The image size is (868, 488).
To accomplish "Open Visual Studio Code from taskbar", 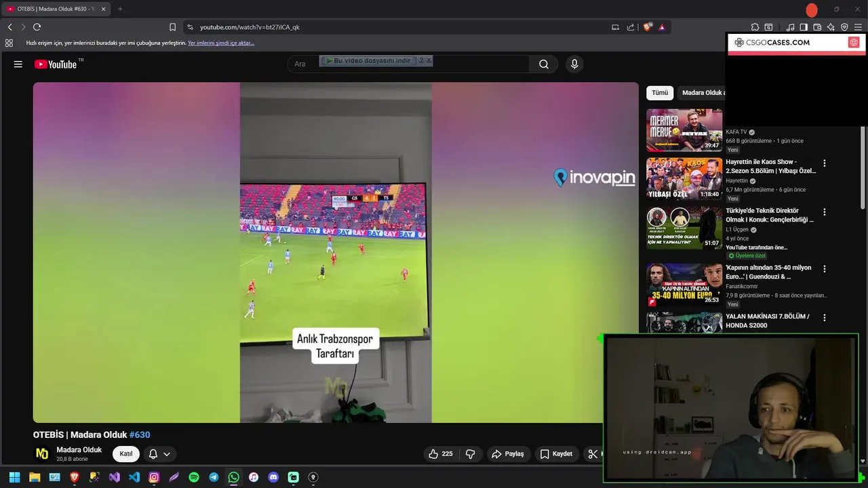I will (134, 477).
